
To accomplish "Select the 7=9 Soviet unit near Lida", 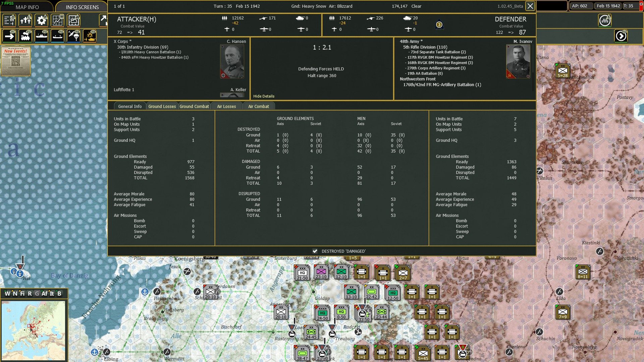I will click(563, 312).
